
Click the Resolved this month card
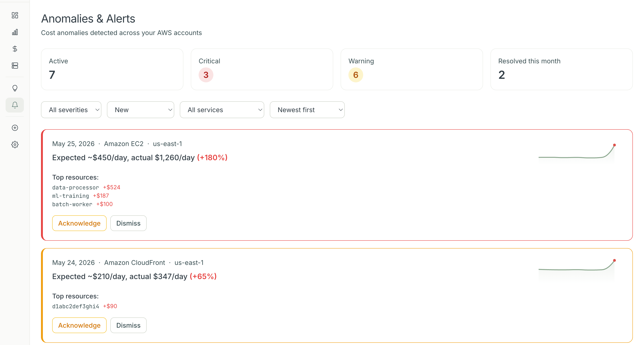561,69
